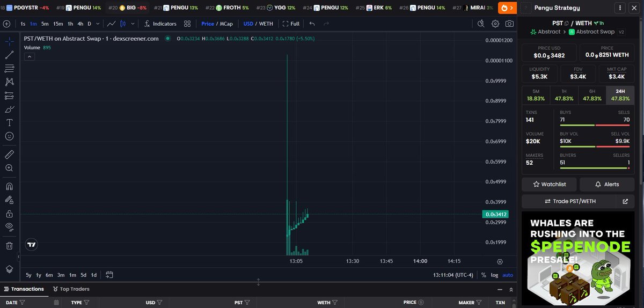Open the forecasting and measurement tools
644x308 pixels.
(x=9, y=96)
